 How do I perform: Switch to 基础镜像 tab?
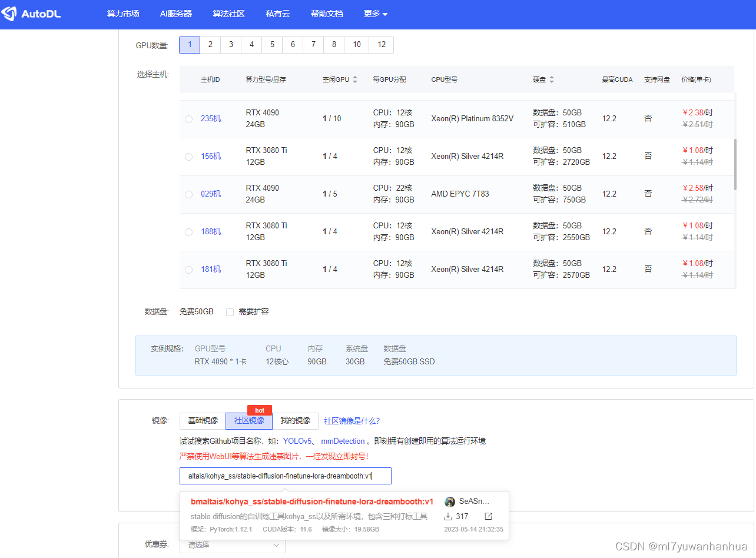click(203, 421)
